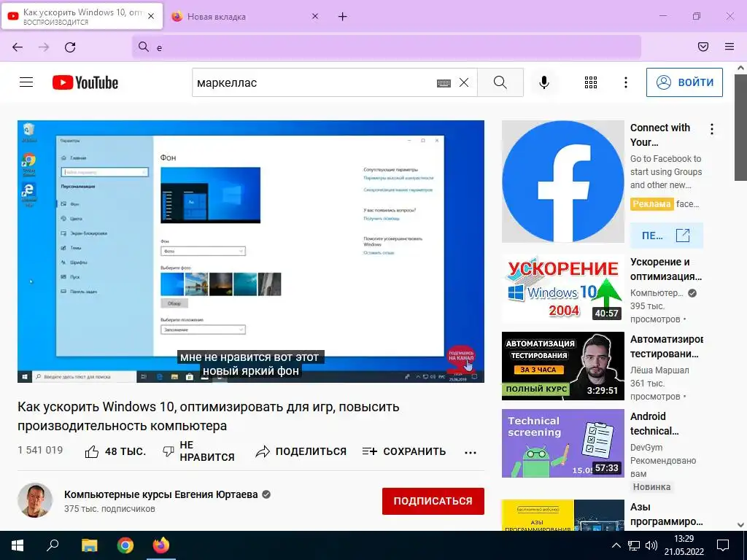The height and width of the screenshot is (560, 747).
Task: Open the network tray icon
Action: point(634,545)
